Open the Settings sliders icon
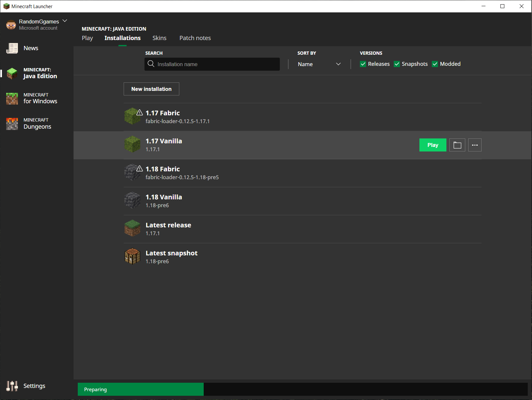 (x=12, y=386)
